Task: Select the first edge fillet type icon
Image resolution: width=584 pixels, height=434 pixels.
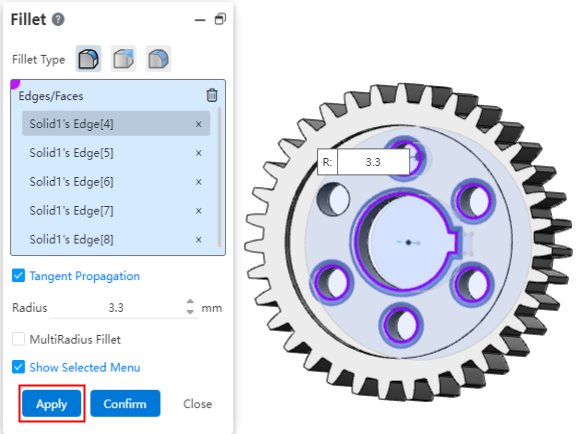Action: coord(88,59)
